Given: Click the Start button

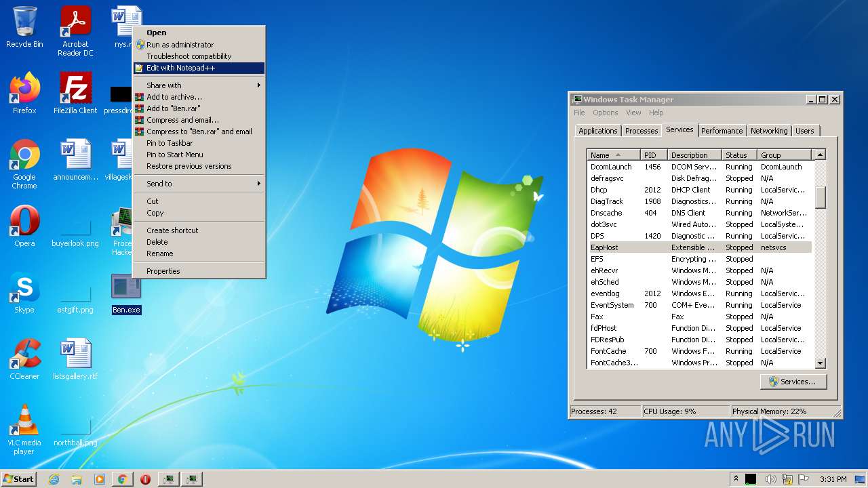Looking at the screenshot, I should (19, 479).
